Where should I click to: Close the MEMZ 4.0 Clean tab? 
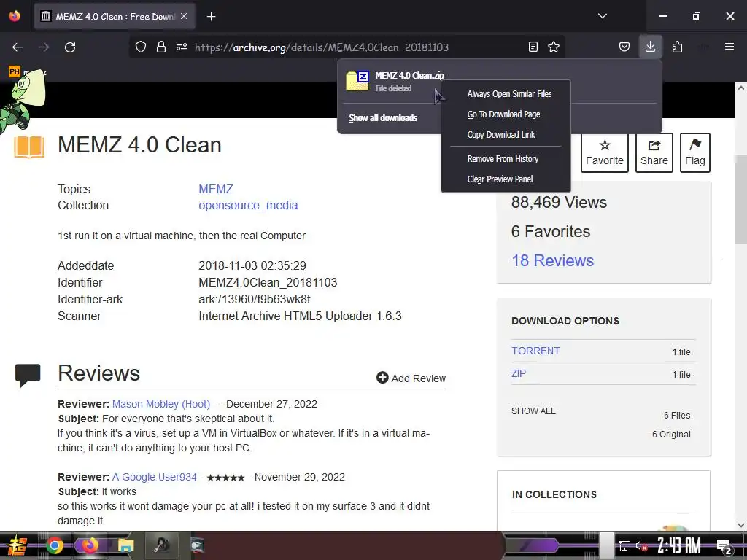click(x=184, y=16)
